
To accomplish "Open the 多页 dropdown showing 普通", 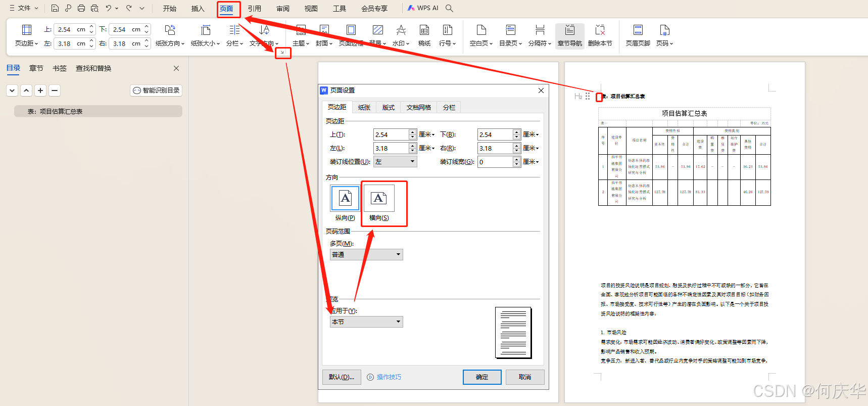I will [x=366, y=255].
